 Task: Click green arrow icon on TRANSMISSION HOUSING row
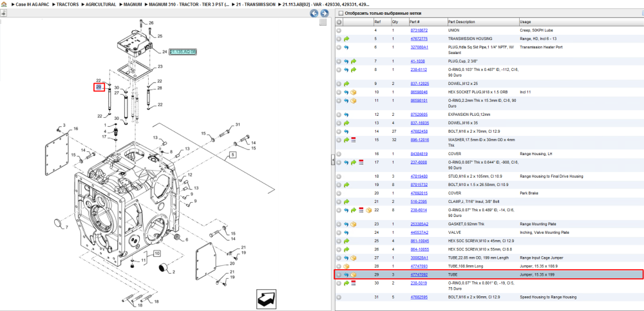pos(346,39)
